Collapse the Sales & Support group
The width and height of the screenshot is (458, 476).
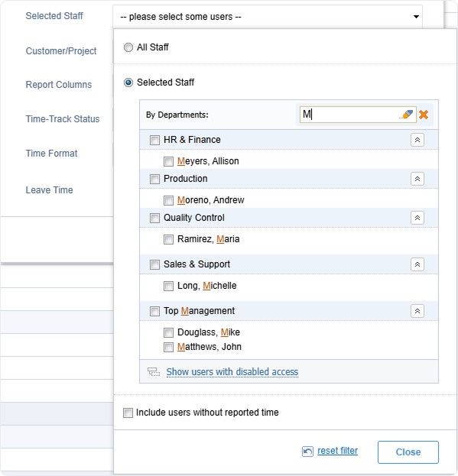point(417,264)
